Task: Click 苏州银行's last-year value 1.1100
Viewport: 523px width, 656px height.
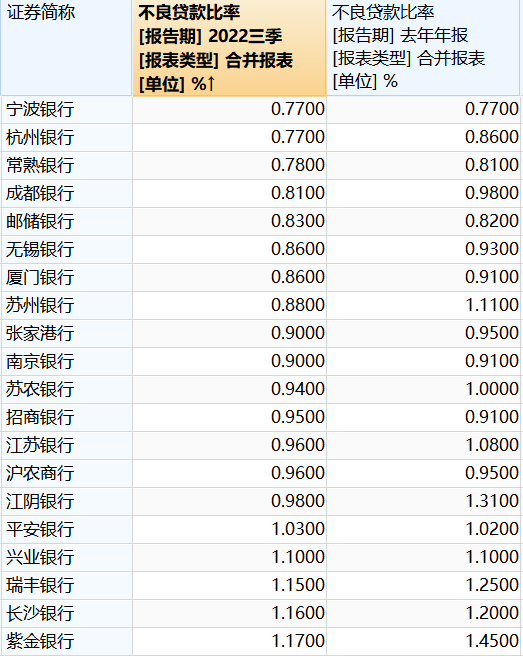Action: point(492,305)
